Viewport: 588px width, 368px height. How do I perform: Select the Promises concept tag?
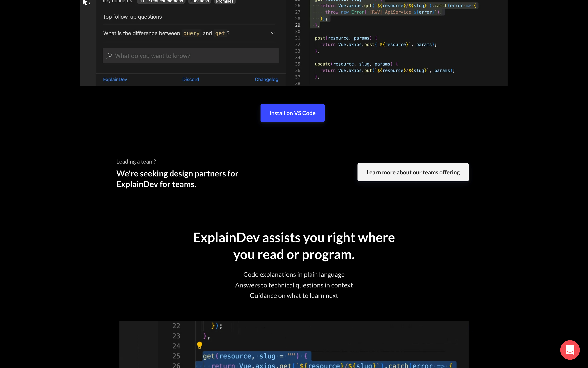click(x=225, y=1)
